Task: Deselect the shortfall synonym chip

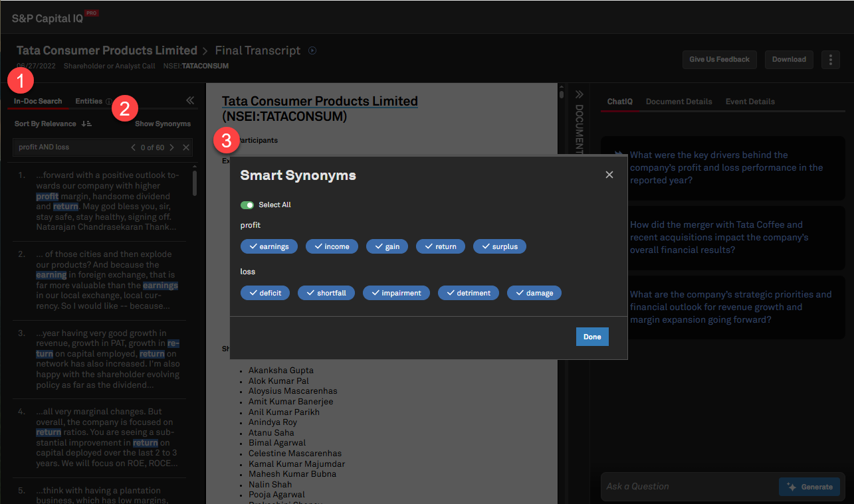Action: (326, 293)
